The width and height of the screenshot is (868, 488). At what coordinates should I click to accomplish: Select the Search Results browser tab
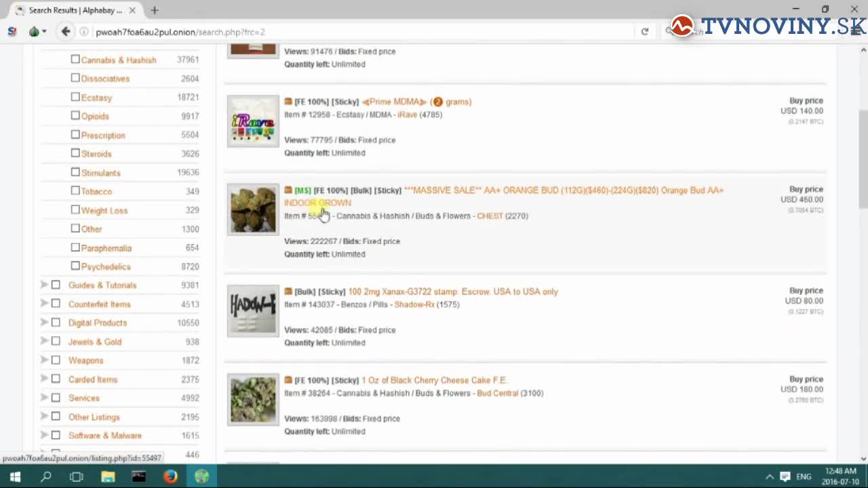tap(75, 10)
